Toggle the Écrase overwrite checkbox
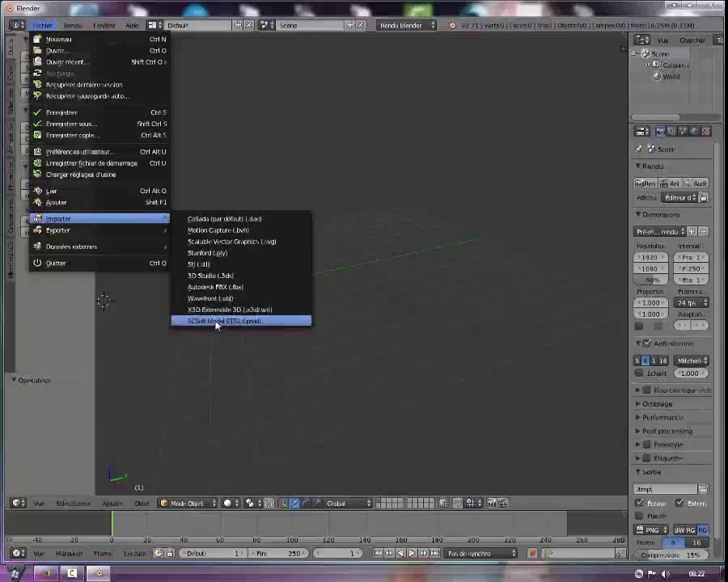The height and width of the screenshot is (582, 728). coord(639,503)
